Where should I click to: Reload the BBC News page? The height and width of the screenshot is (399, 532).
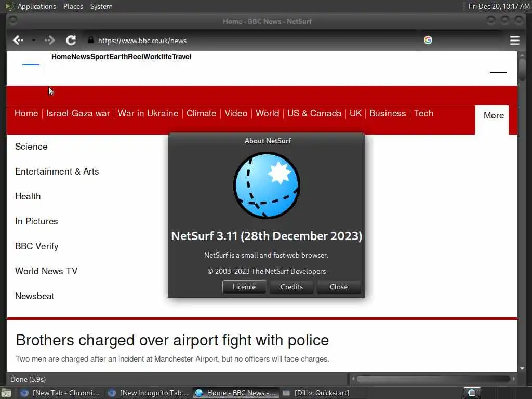(x=71, y=41)
